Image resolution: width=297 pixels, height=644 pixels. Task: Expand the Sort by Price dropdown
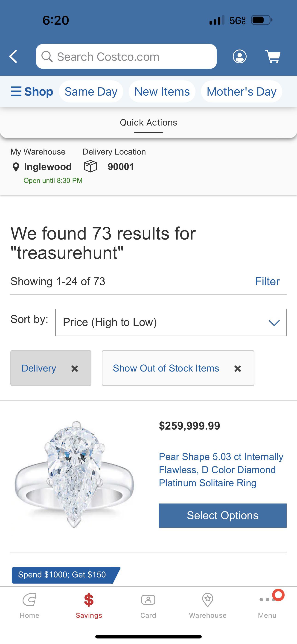171,322
